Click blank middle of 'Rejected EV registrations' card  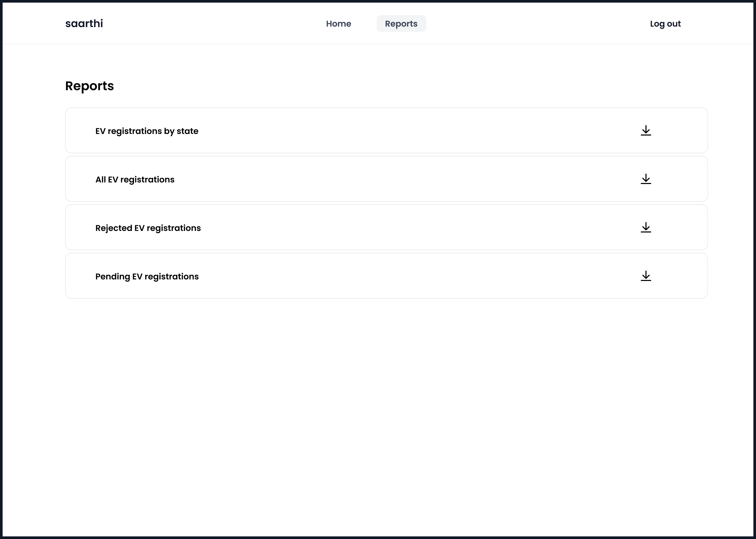point(398,227)
